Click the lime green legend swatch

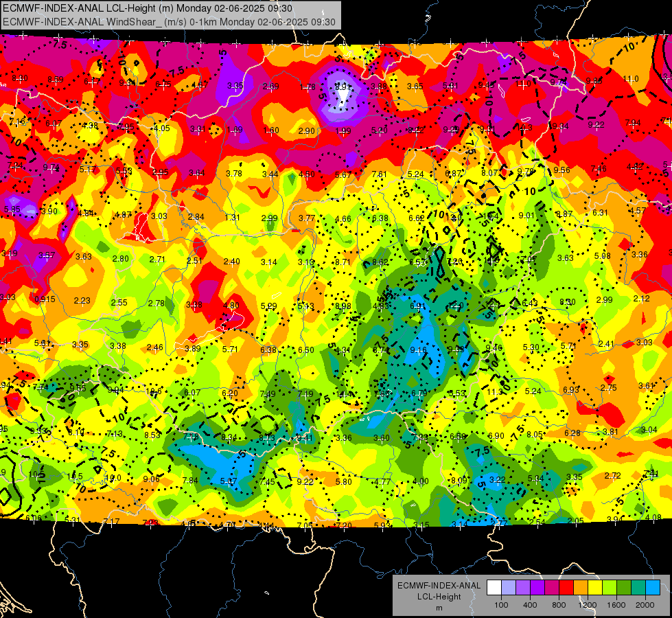pyautogui.click(x=610, y=588)
